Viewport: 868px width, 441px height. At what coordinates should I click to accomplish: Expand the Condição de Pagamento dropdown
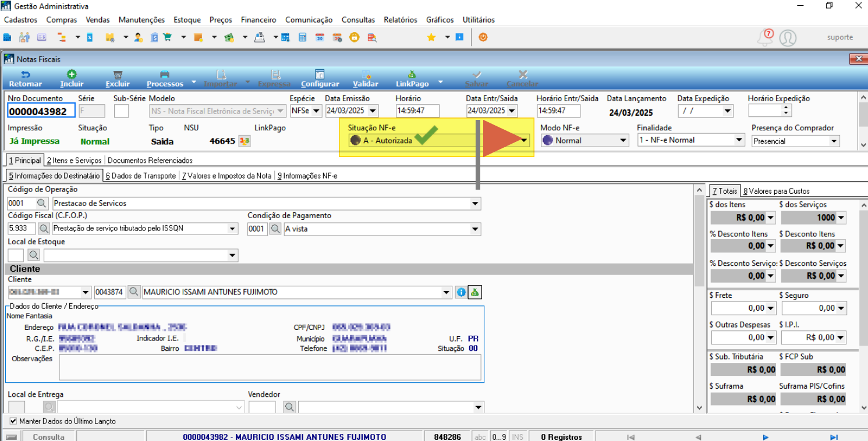(476, 229)
